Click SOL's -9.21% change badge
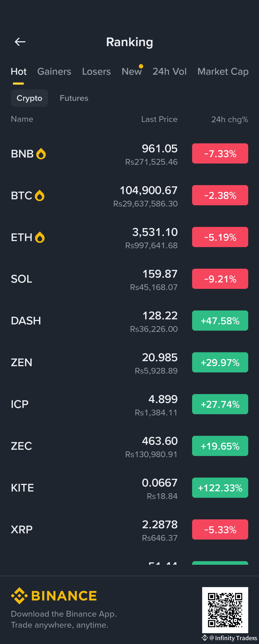 pyautogui.click(x=220, y=279)
